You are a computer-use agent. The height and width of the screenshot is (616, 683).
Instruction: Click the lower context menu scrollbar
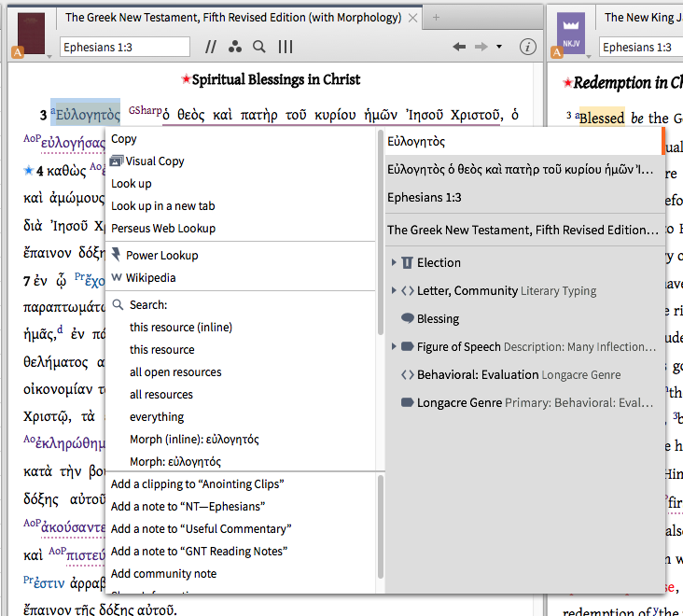click(381, 526)
